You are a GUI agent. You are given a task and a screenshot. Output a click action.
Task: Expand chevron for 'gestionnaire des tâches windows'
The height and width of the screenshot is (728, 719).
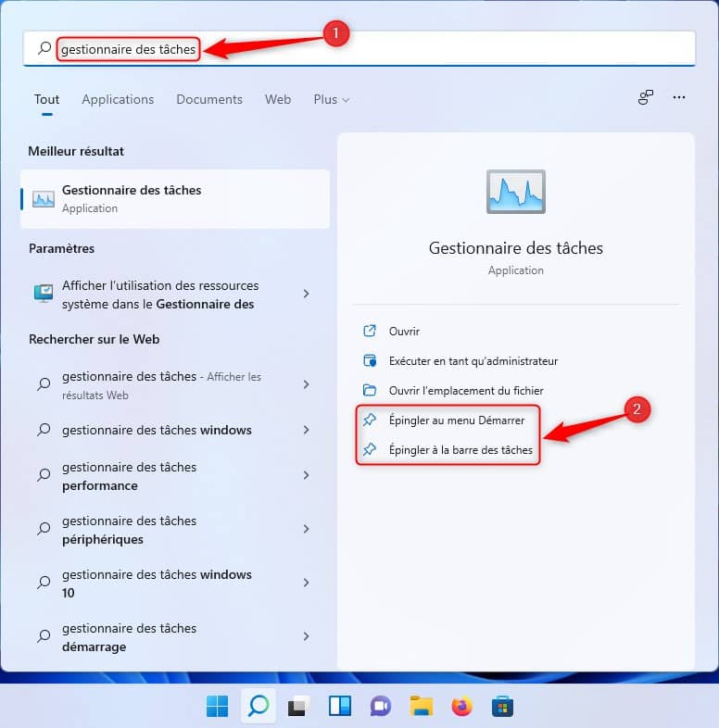[x=306, y=430]
